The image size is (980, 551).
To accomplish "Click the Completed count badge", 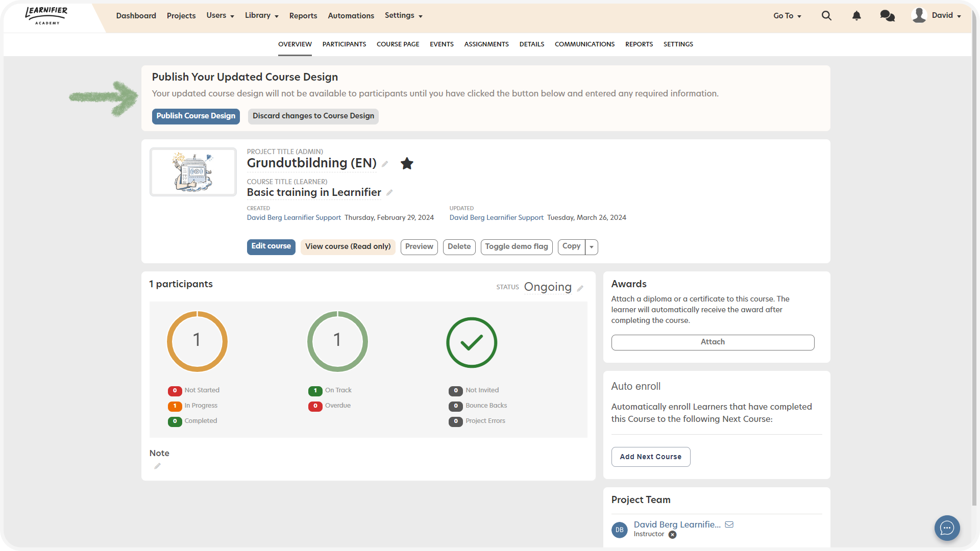I will [175, 421].
